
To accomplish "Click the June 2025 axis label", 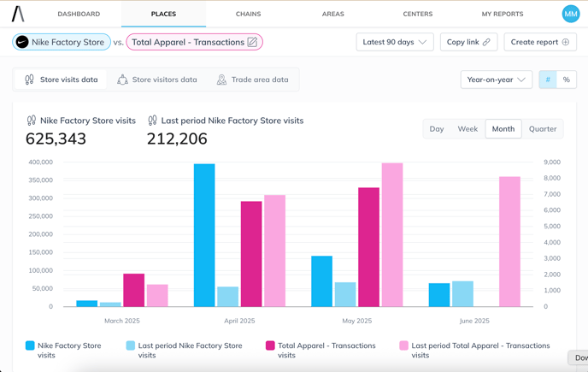I will (x=474, y=321).
